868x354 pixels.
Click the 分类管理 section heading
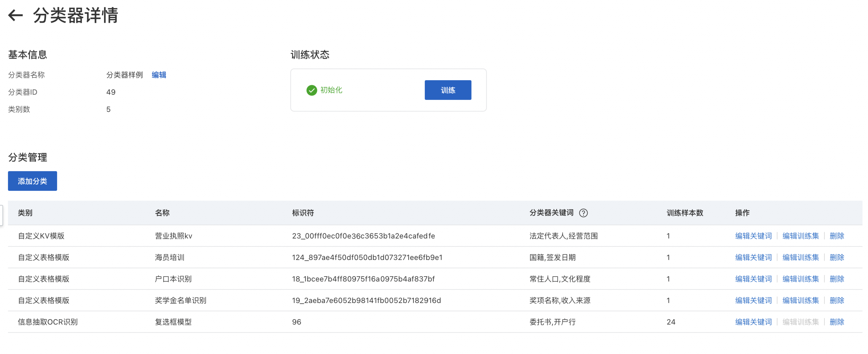[x=28, y=157]
